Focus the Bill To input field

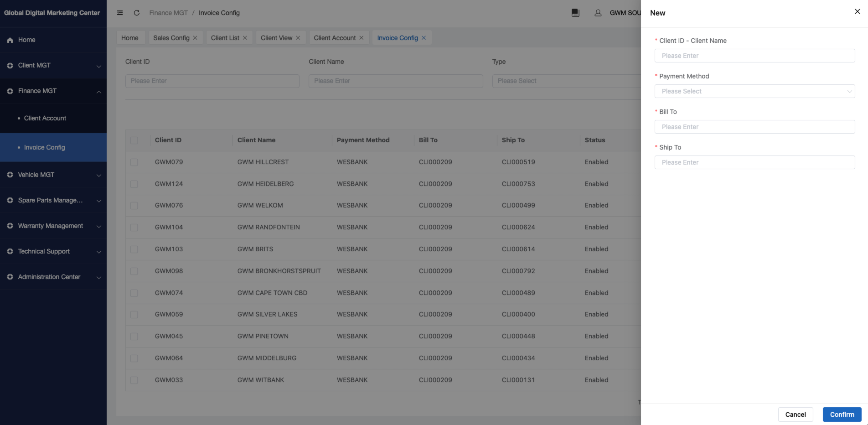(x=754, y=127)
